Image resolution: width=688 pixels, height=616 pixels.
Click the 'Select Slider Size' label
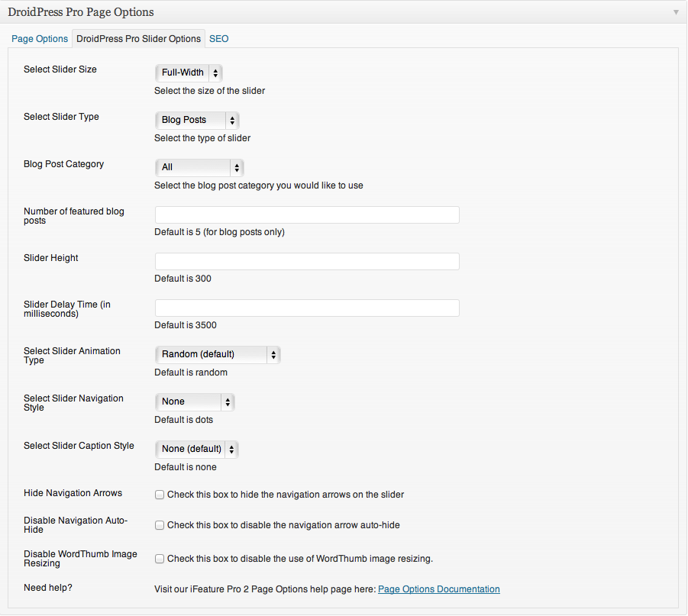(60, 69)
